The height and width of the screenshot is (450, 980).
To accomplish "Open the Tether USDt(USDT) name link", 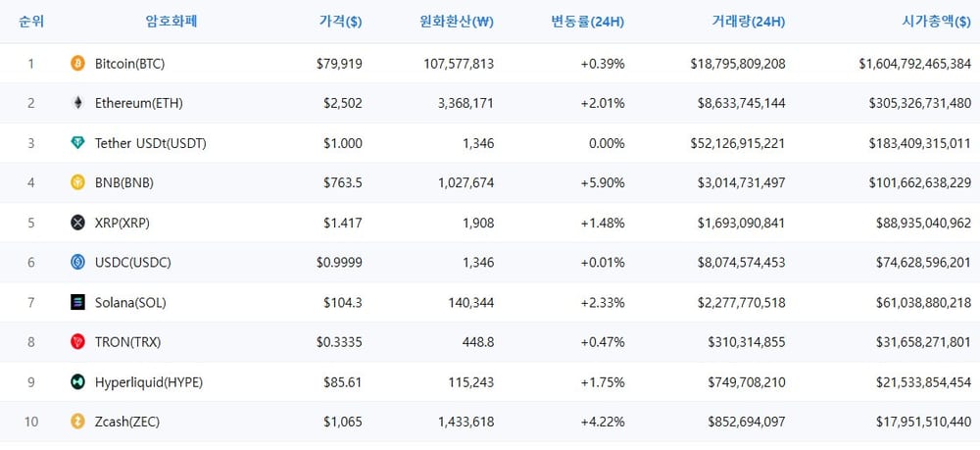I will tap(151, 144).
